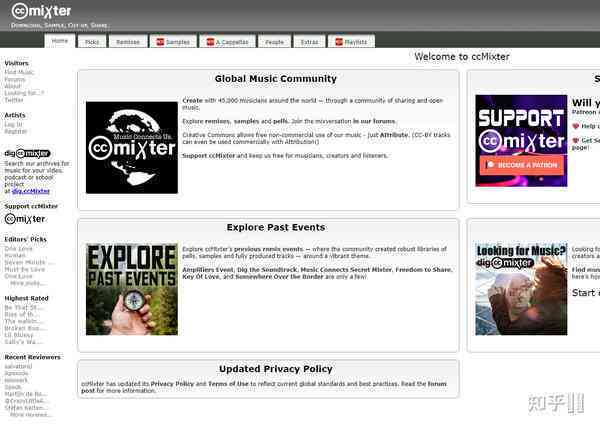The image size is (600, 425).
Task: Click the Support ccMixter patron banner
Action: click(521, 141)
